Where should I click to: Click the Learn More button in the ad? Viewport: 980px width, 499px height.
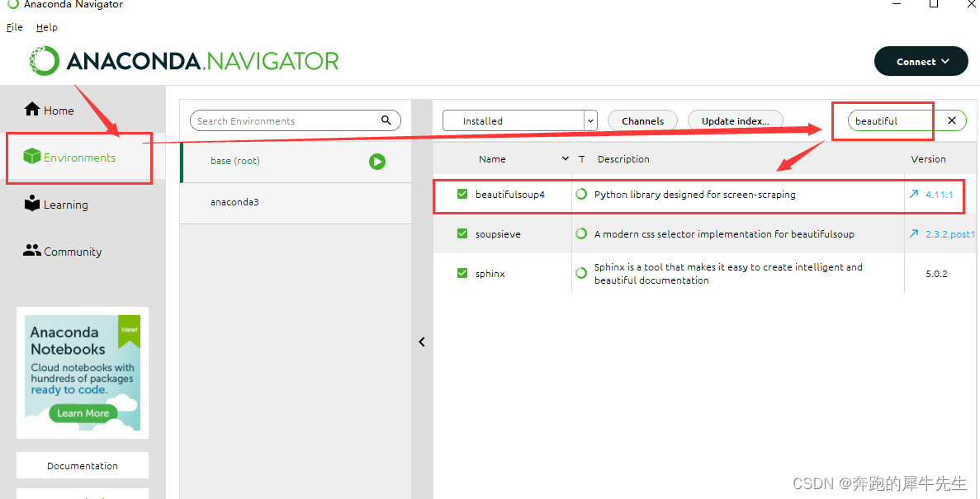click(83, 413)
